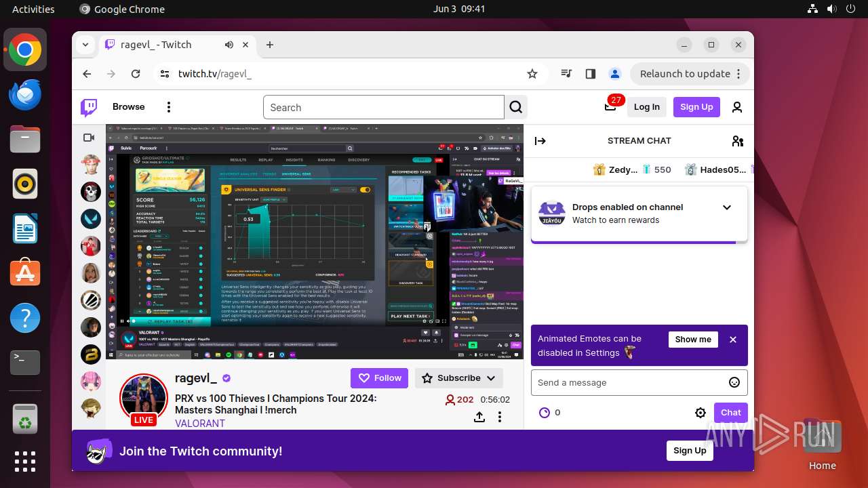Show all applications grid

25,462
